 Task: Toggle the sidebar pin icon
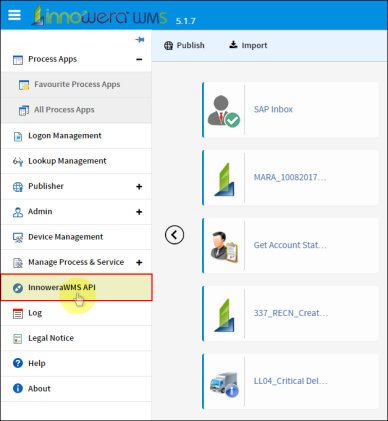tap(140, 40)
